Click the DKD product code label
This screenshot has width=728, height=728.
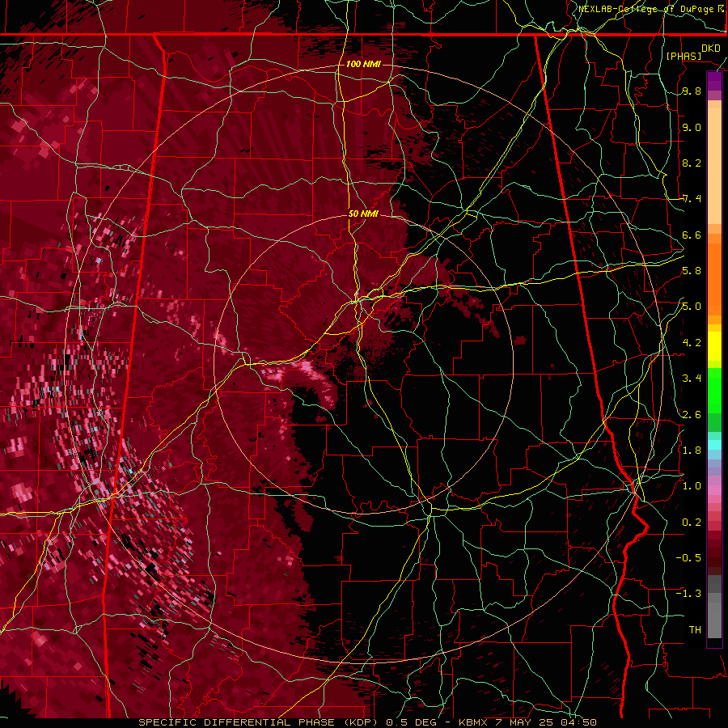711,49
